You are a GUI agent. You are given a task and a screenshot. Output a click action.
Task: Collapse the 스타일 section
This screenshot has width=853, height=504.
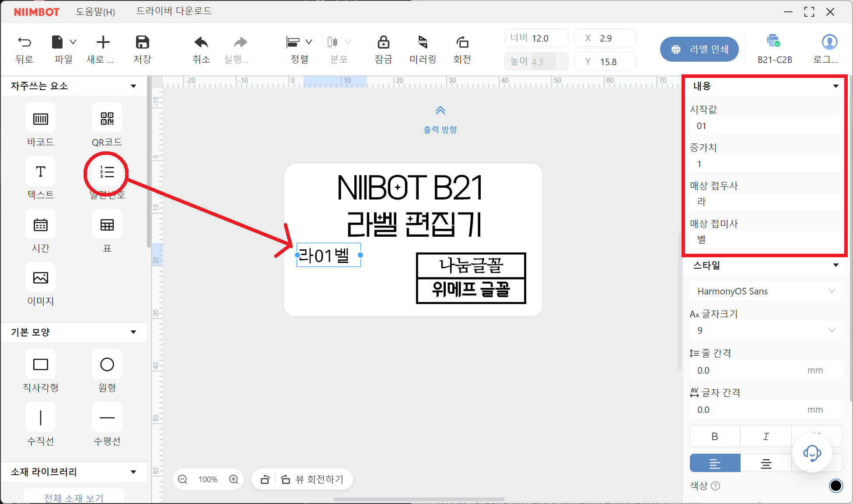(836, 265)
